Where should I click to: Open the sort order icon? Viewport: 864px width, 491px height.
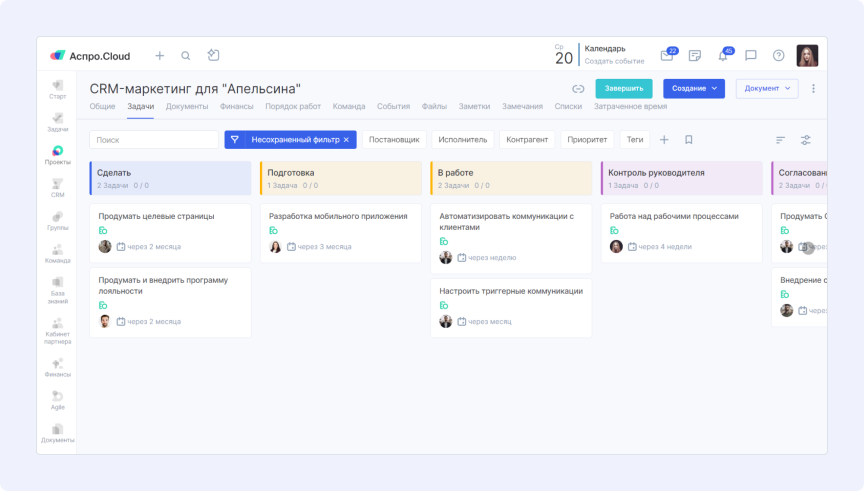click(780, 140)
